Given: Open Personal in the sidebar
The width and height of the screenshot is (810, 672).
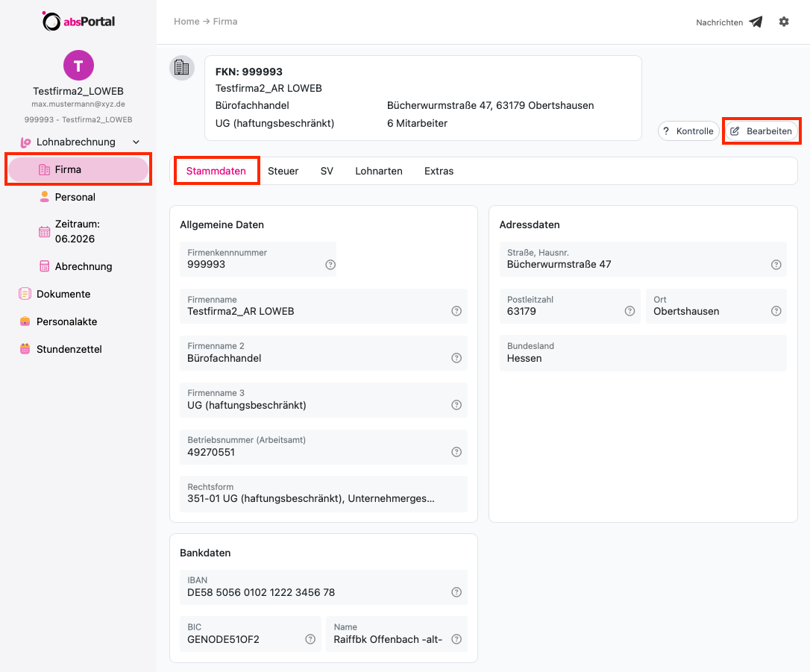Looking at the screenshot, I should click(75, 197).
